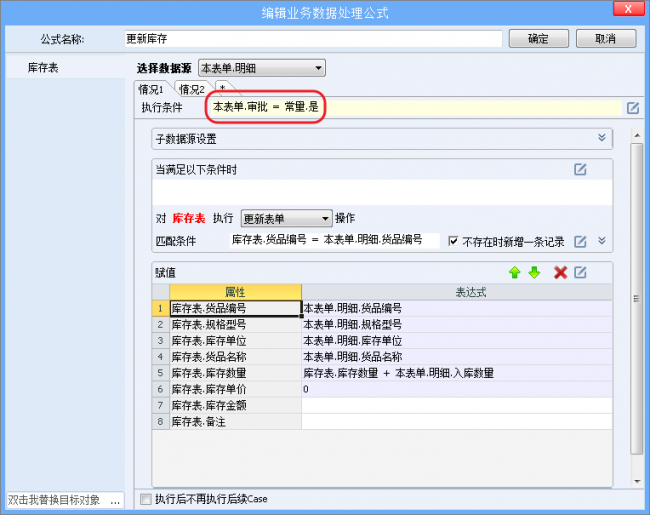Click the 执行条件 expression field
Screen dimensions: 650x515
(415, 107)
